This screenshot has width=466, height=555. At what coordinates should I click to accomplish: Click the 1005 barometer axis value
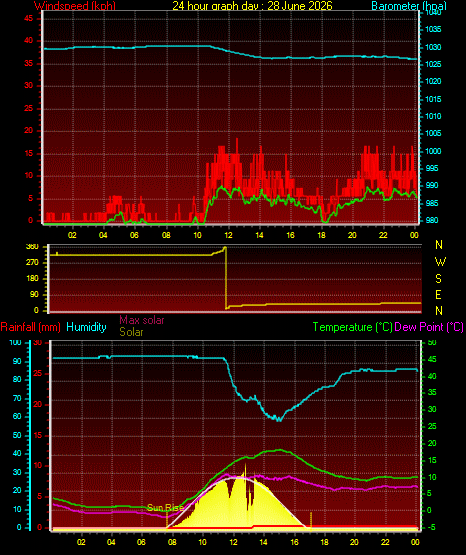coord(433,133)
